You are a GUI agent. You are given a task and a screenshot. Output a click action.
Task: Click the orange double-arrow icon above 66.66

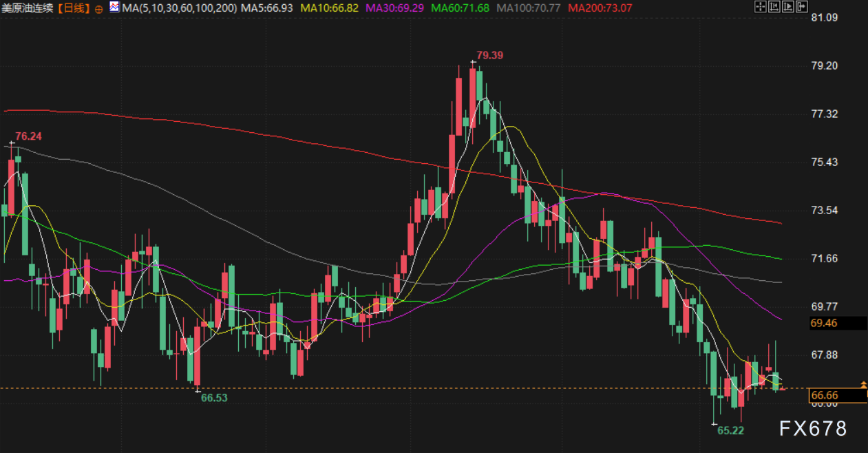point(863,383)
